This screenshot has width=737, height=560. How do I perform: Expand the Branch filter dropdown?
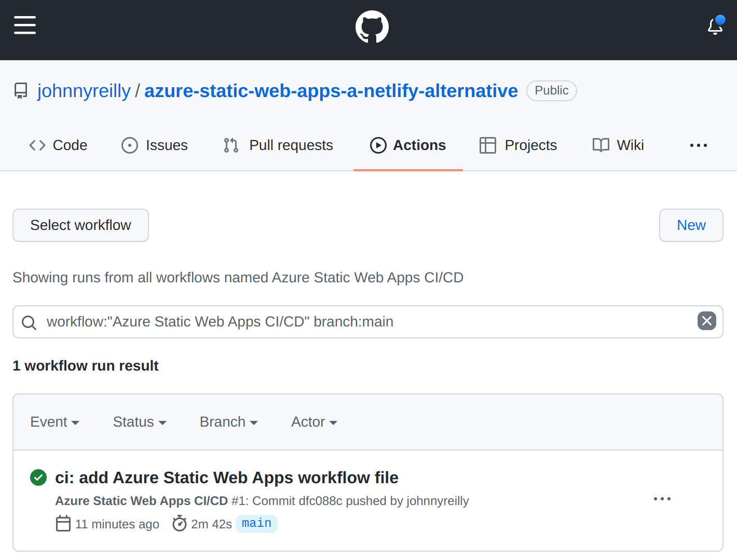tap(229, 422)
